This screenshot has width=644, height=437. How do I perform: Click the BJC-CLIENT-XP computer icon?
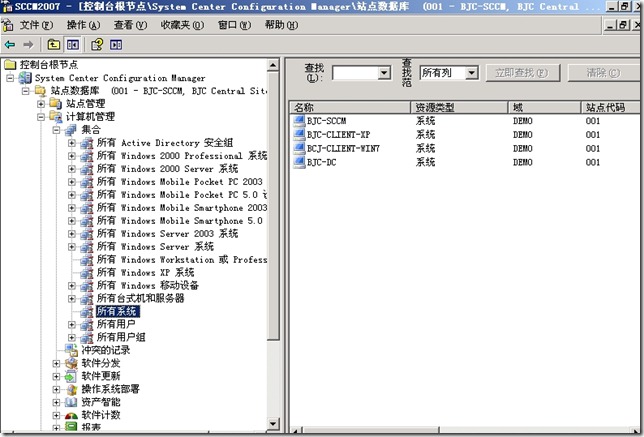click(x=299, y=135)
